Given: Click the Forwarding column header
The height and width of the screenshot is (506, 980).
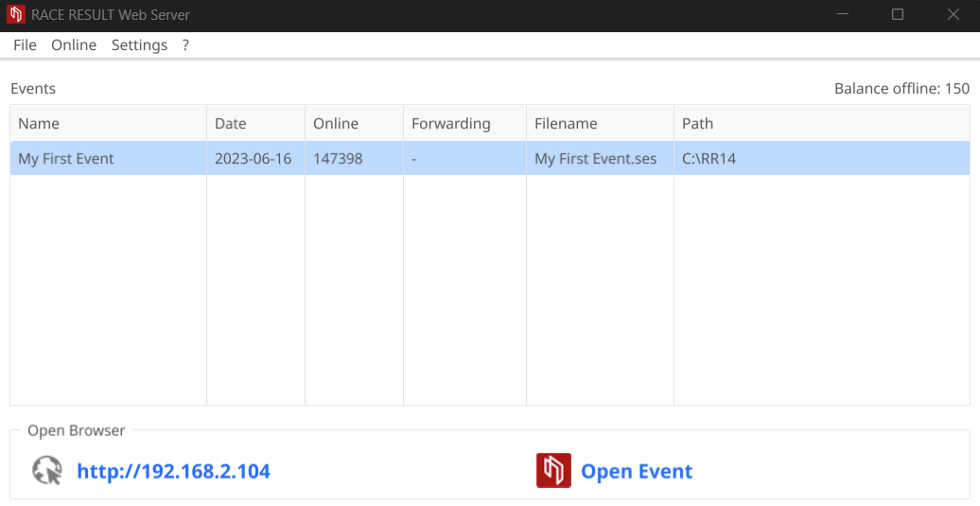Looking at the screenshot, I should coord(450,124).
